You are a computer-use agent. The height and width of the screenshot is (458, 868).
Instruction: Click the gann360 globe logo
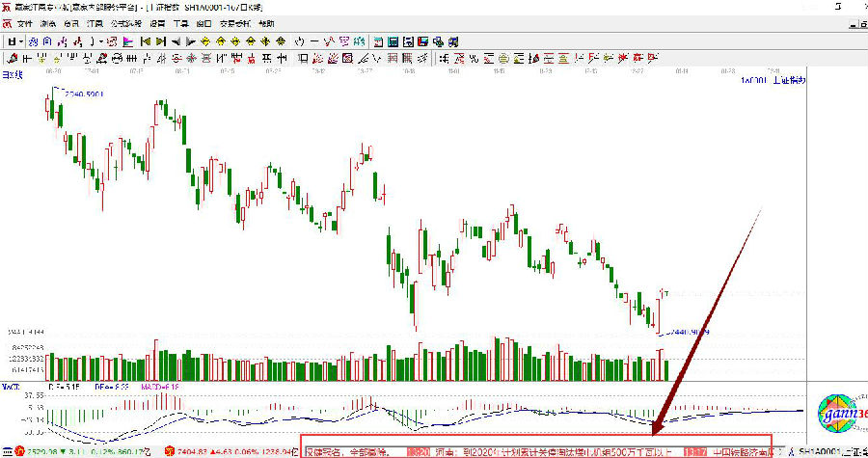[839, 416]
